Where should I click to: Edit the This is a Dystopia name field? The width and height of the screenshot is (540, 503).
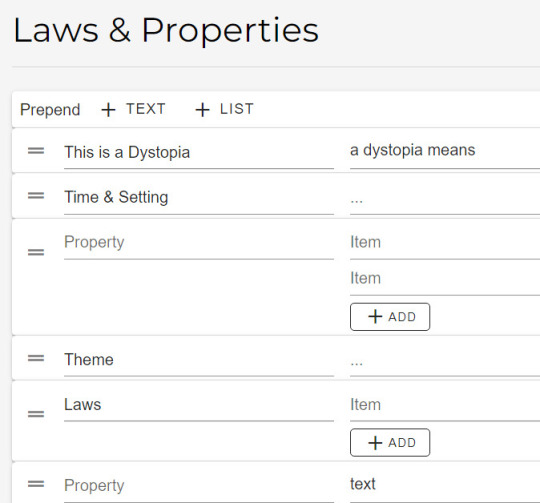tap(199, 153)
